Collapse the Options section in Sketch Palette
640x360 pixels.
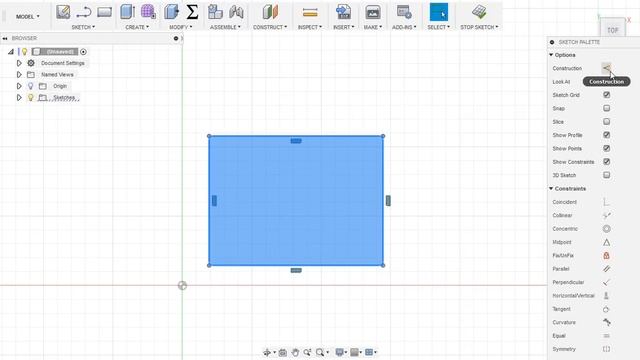(x=551, y=55)
